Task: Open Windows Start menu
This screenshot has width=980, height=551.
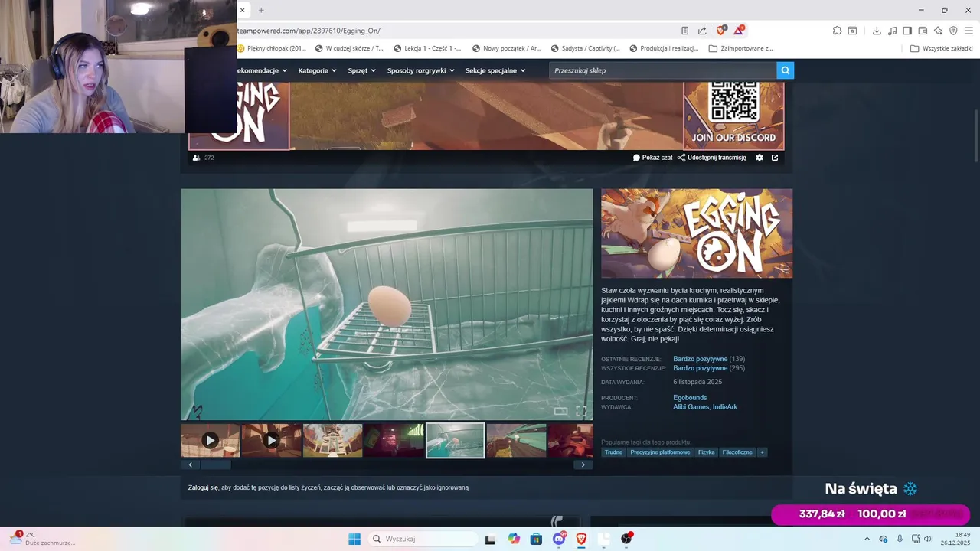Action: point(354,539)
